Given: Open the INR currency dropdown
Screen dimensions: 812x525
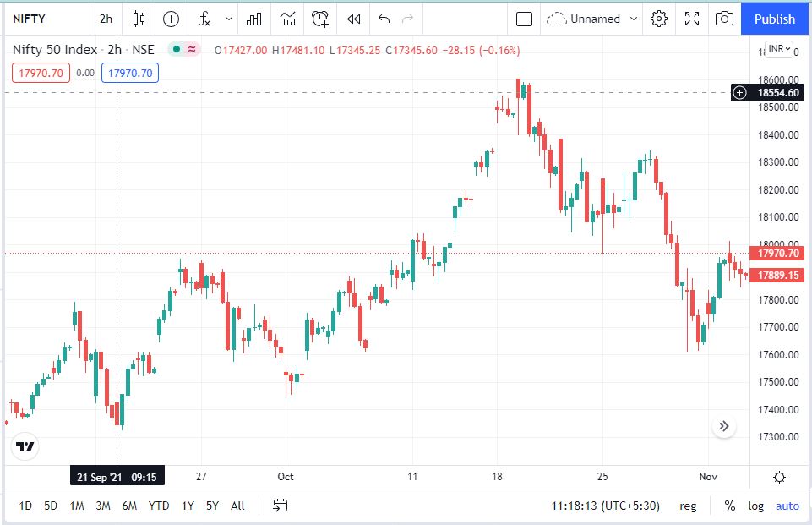Looking at the screenshot, I should click(779, 49).
